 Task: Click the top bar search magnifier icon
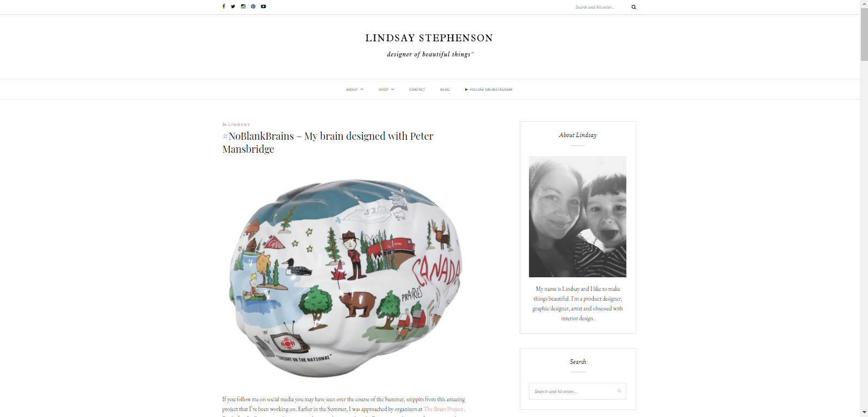coord(633,7)
